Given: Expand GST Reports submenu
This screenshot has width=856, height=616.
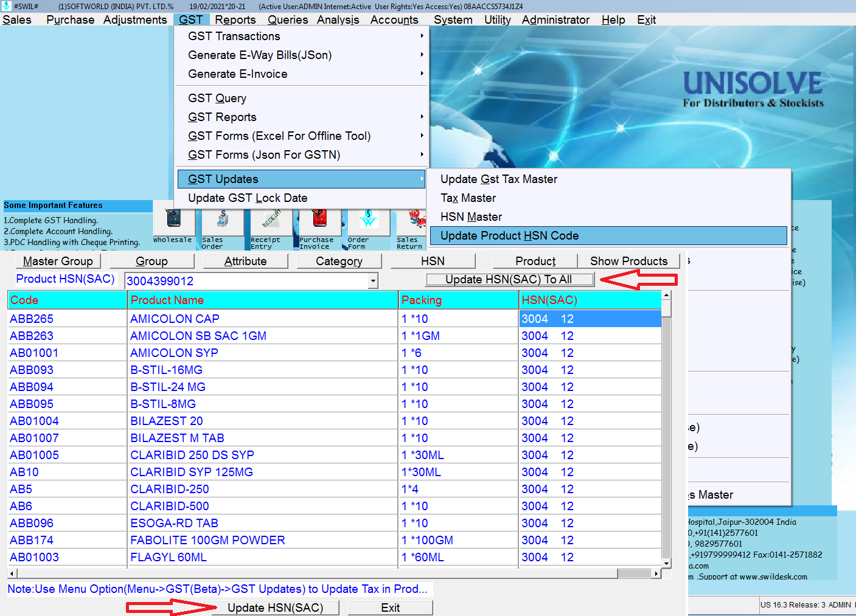Looking at the screenshot, I should point(302,117).
